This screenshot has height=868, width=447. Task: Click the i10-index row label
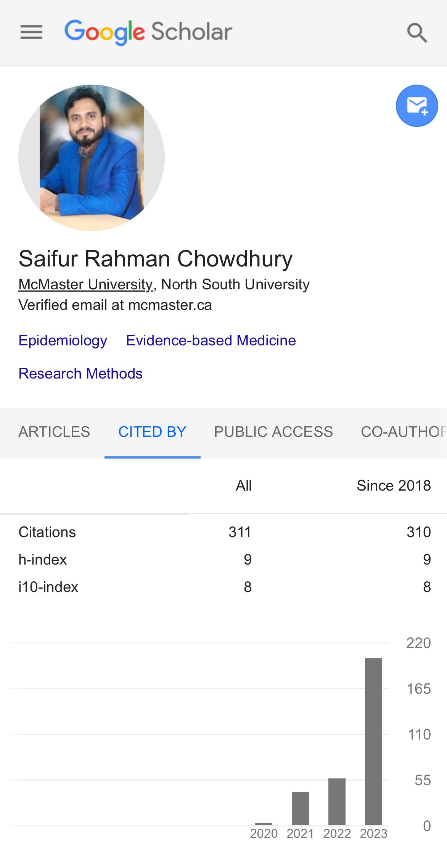[48, 587]
